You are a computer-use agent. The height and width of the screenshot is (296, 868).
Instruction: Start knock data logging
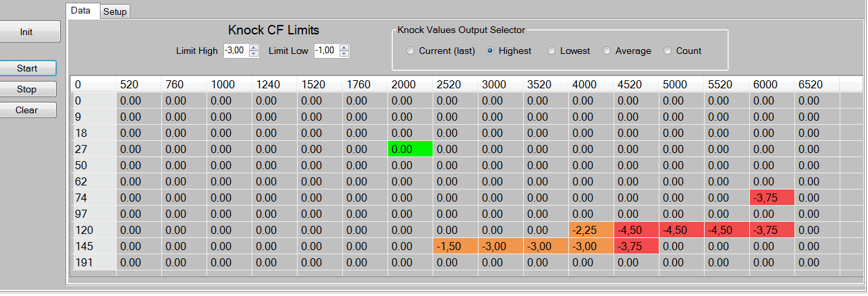[x=27, y=68]
